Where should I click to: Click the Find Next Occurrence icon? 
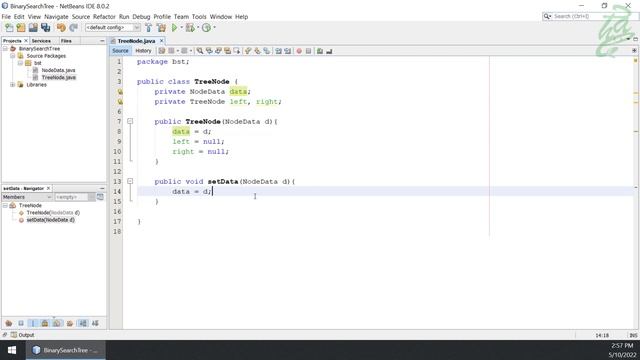point(218,51)
